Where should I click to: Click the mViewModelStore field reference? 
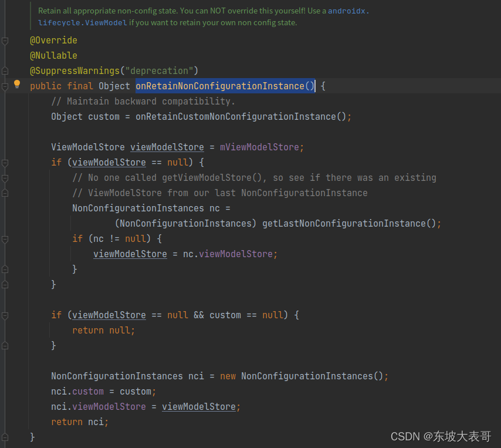[x=259, y=147]
